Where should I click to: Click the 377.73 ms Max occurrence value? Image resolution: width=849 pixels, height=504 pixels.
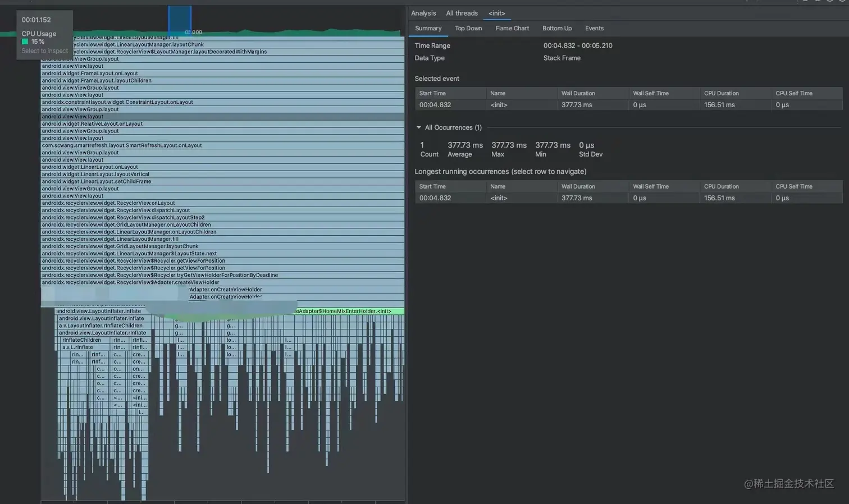tap(509, 145)
